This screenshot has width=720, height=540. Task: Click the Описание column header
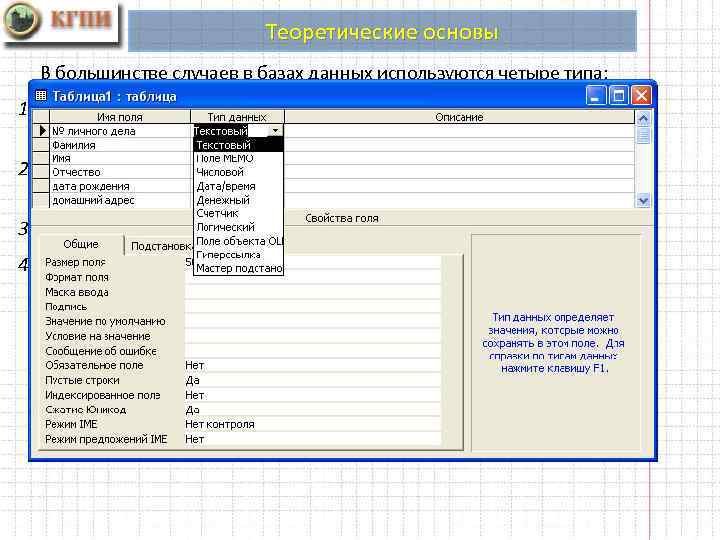459,117
